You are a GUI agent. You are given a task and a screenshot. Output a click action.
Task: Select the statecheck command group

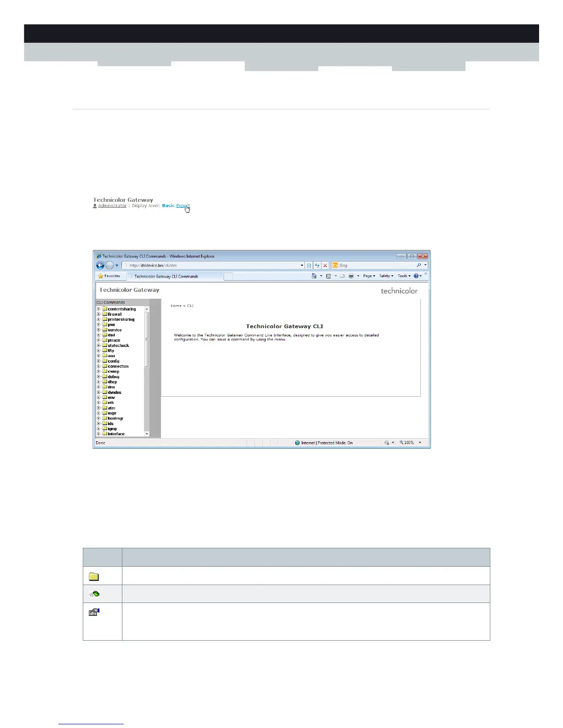click(118, 346)
